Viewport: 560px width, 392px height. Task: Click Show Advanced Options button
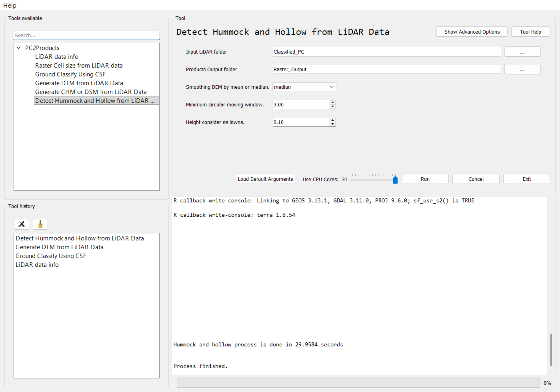(x=472, y=32)
